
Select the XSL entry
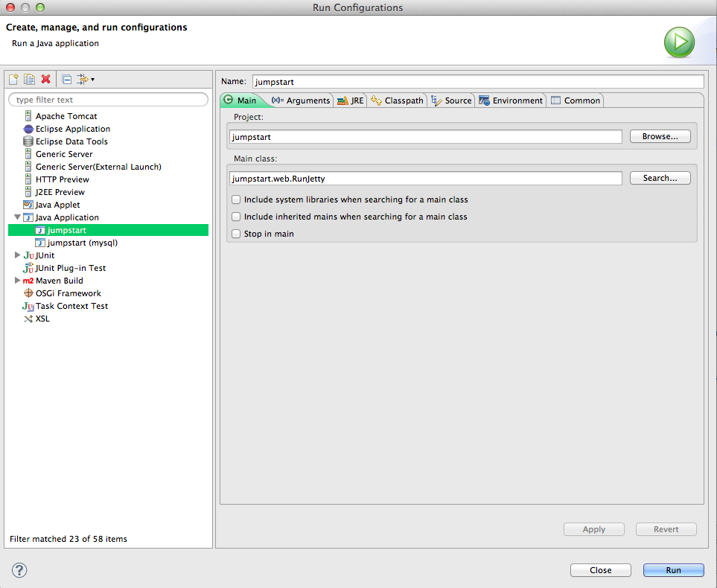42,319
